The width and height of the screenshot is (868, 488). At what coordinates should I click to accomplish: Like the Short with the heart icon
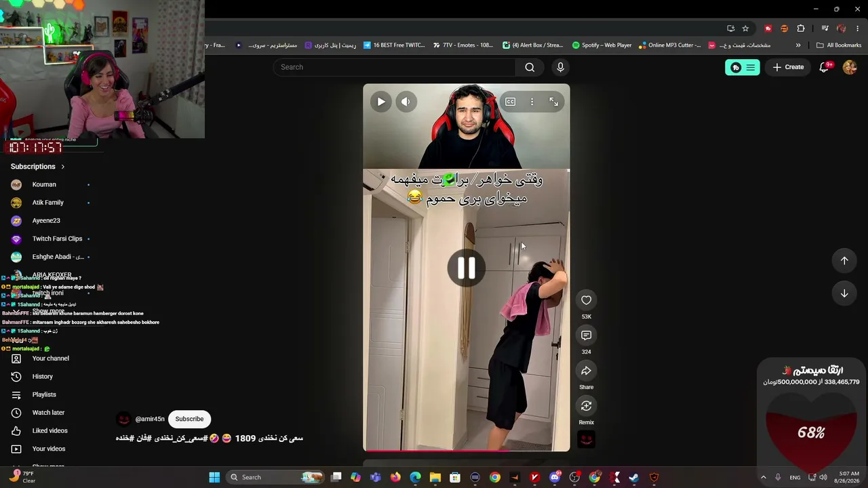587,300
